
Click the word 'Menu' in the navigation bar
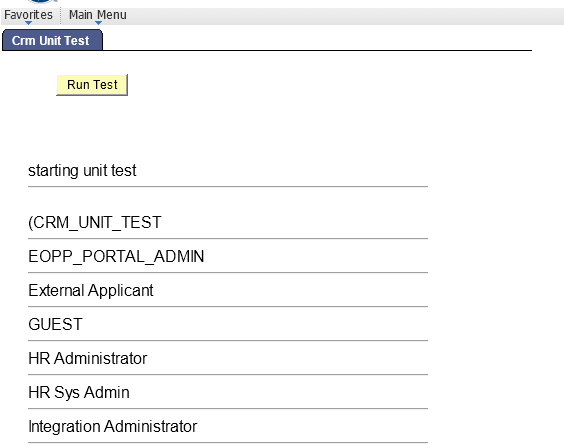pyautogui.click(x=112, y=15)
